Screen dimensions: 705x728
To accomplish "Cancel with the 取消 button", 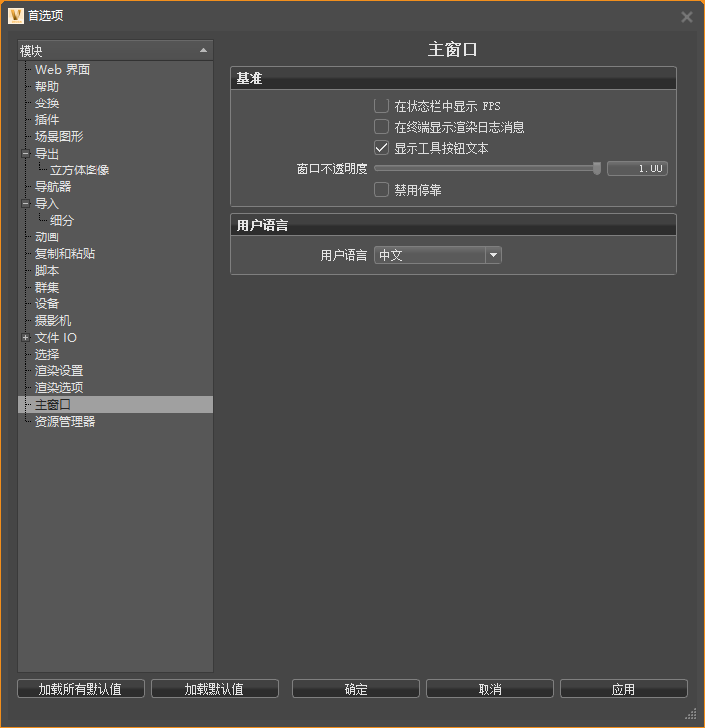I will coord(490,689).
